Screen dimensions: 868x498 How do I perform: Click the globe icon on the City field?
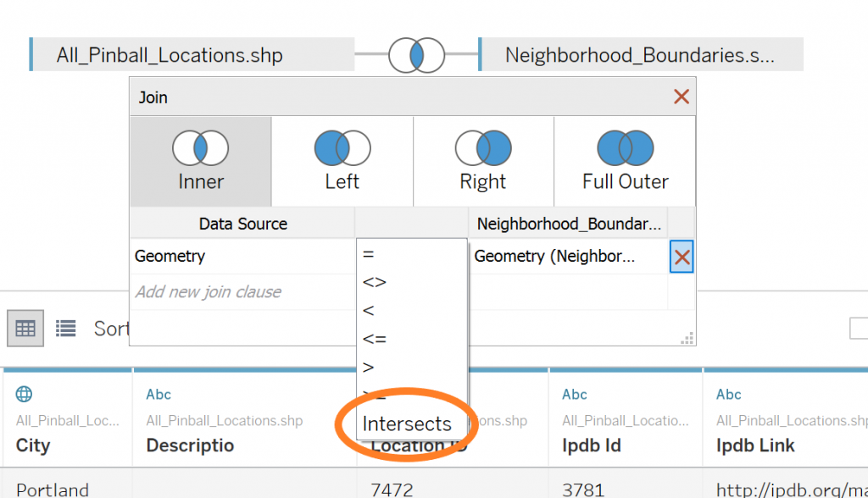(x=24, y=393)
